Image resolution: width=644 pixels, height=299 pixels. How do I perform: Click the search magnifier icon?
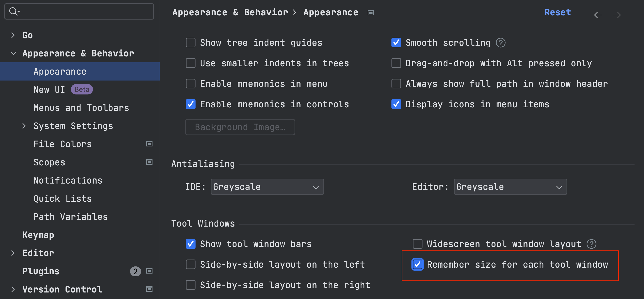[x=13, y=11]
